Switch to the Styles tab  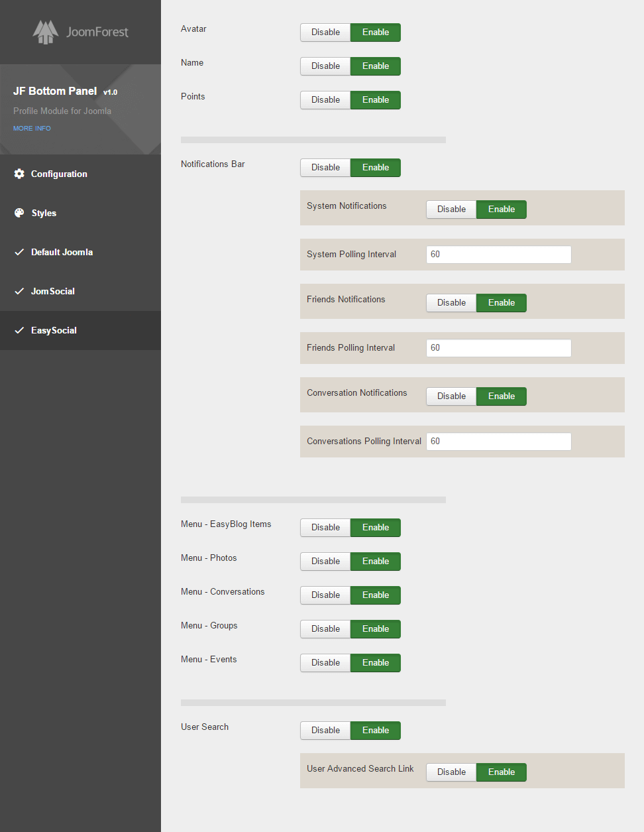point(44,213)
